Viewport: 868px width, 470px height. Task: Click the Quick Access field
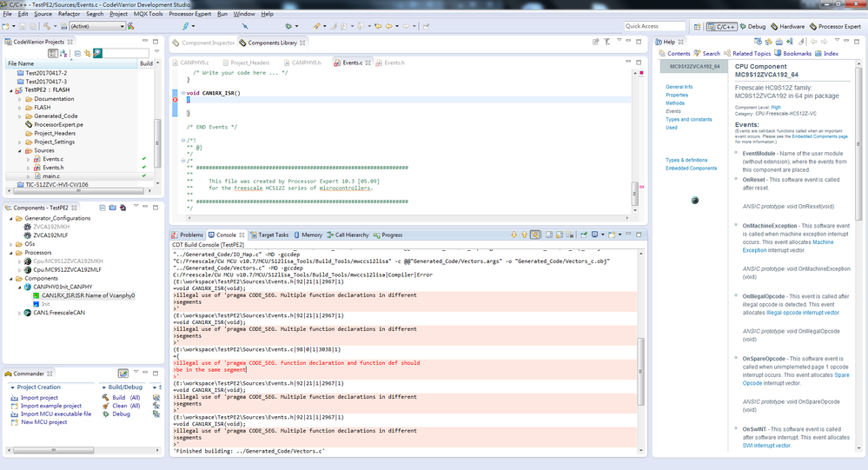pyautogui.click(x=655, y=26)
